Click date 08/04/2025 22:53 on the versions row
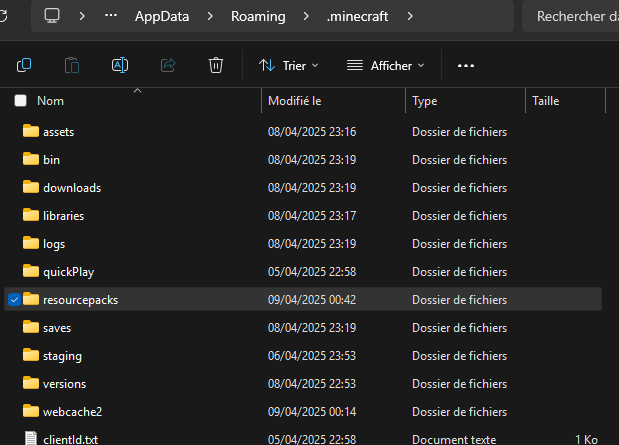This screenshot has height=445, width=619. (x=312, y=384)
